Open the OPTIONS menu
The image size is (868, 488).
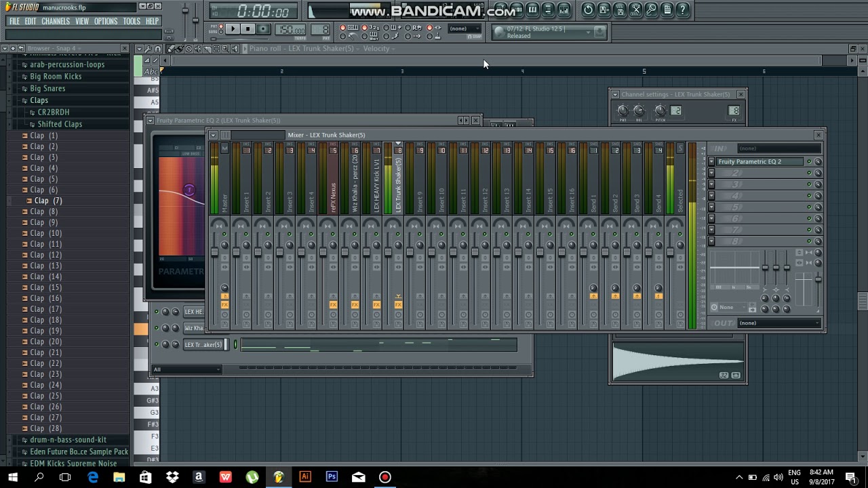[106, 21]
